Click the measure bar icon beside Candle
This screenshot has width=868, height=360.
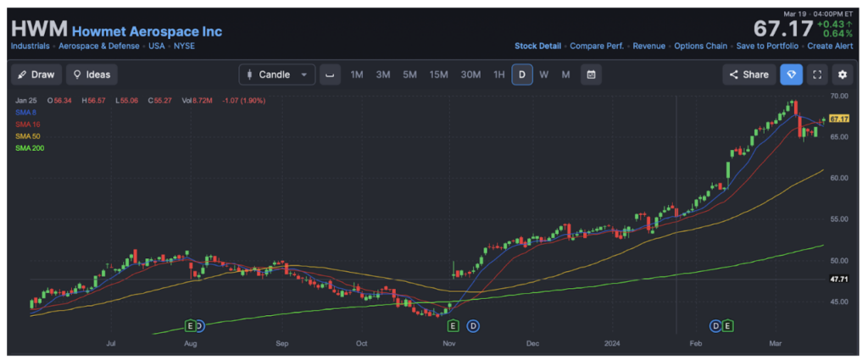(330, 75)
